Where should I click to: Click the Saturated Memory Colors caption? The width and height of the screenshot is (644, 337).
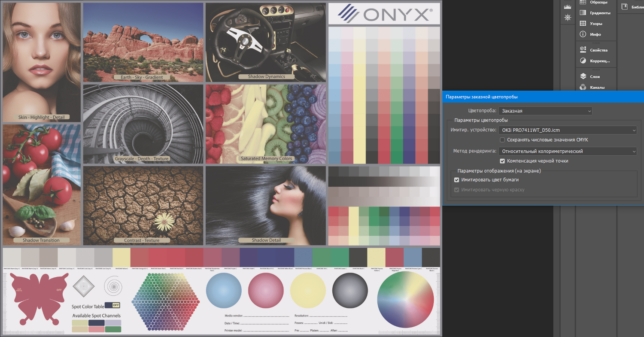tap(266, 159)
